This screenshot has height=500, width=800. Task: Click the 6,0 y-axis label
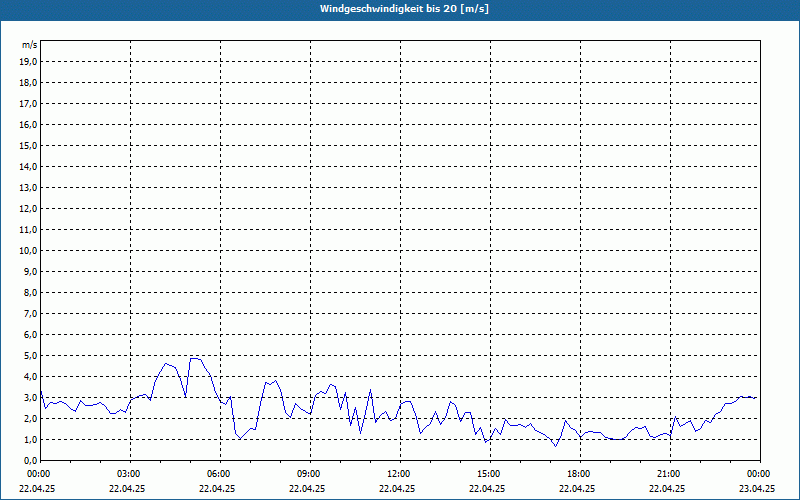coord(30,335)
